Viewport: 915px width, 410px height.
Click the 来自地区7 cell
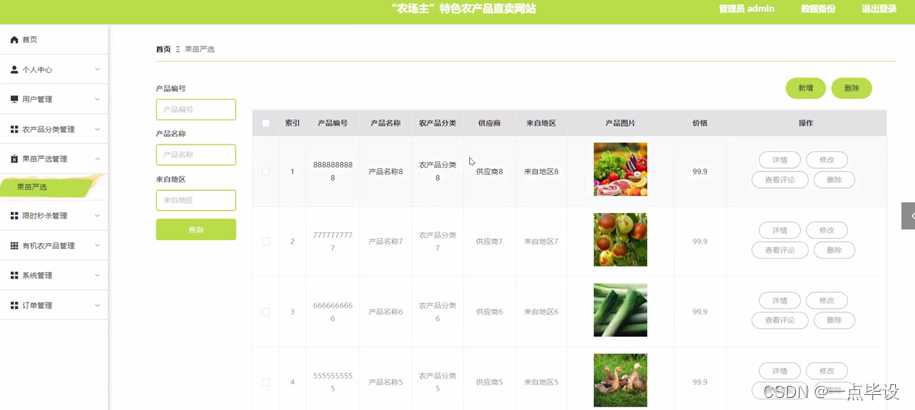point(541,241)
